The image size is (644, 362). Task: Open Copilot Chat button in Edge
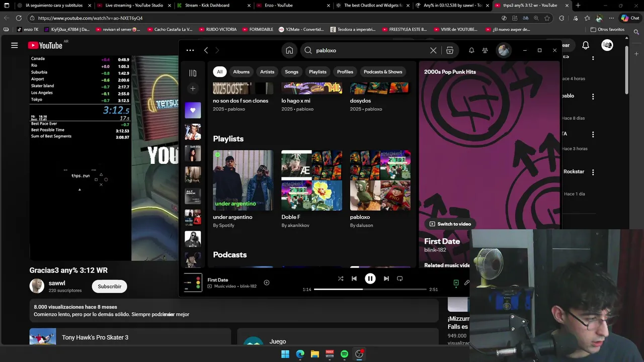pyautogui.click(x=631, y=18)
